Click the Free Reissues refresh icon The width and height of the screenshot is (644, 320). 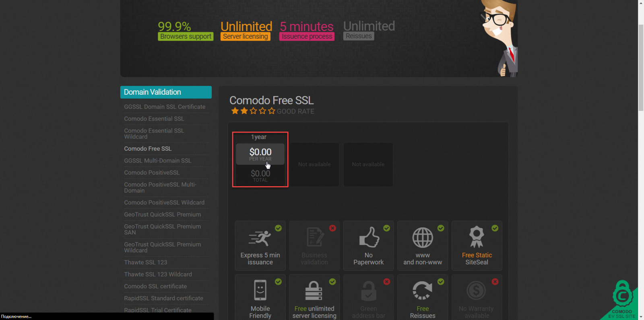(422, 291)
